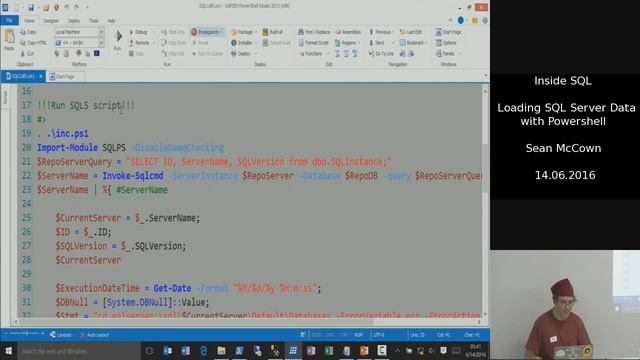Click the Package deploy button
640x360 pixels.
(242, 32)
